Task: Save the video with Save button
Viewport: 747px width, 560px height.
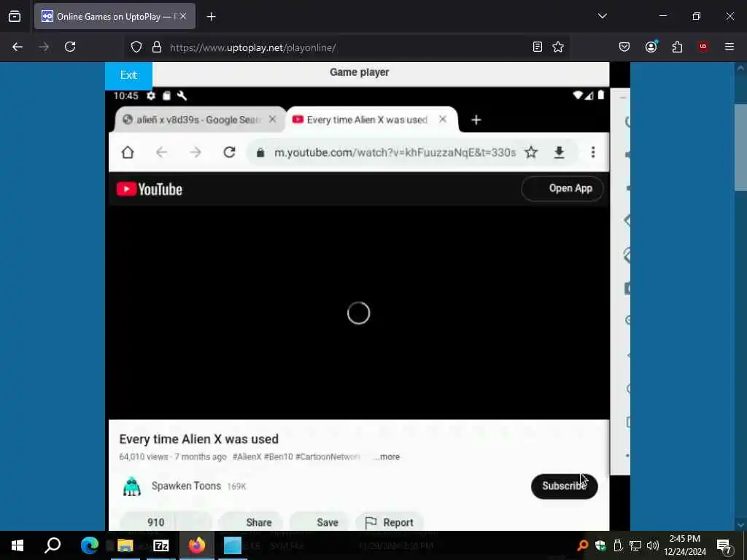Action: tap(321, 522)
